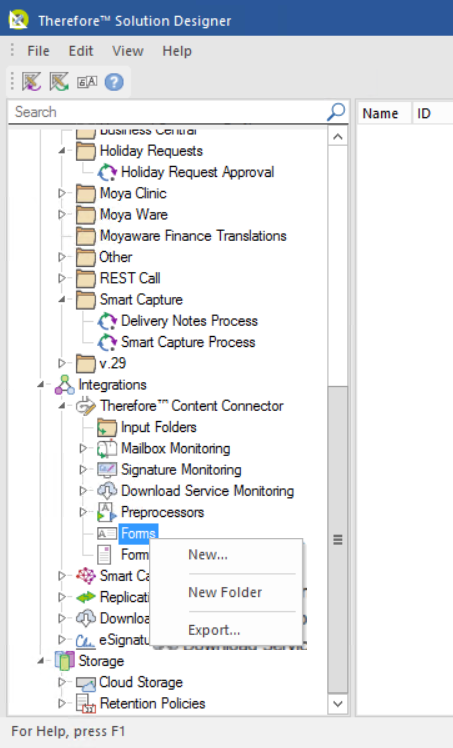Click the Integrations node icon
Screen dimensions: 453x748
(64, 385)
